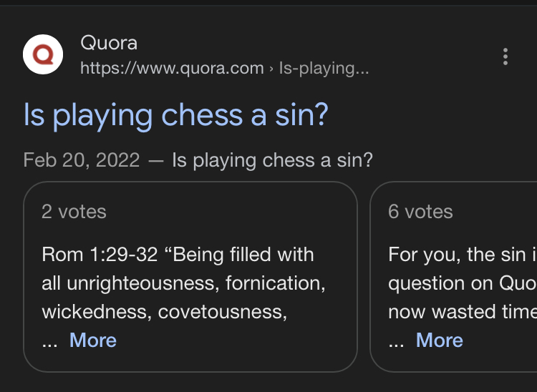Click the "now wasted time" text line
The height and width of the screenshot is (392, 537).
click(463, 312)
